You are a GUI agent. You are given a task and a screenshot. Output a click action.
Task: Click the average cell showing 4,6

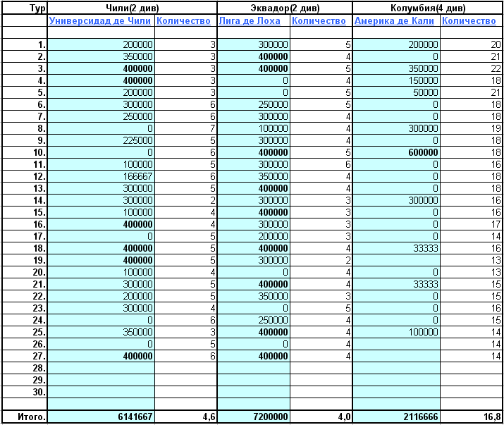pos(186,417)
